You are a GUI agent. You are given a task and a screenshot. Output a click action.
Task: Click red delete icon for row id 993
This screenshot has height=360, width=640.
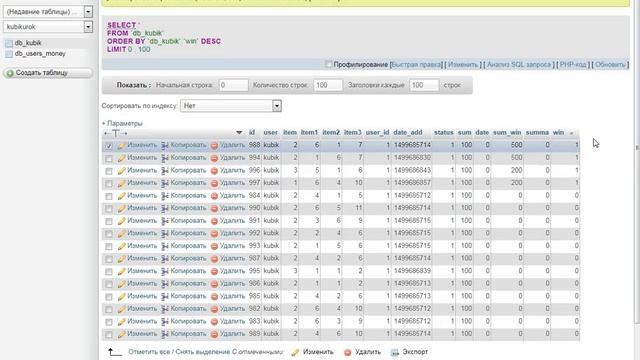point(214,247)
